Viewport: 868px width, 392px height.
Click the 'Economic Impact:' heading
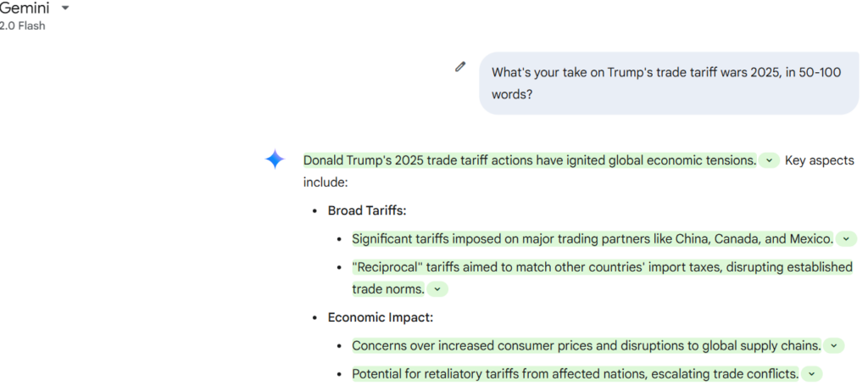(x=381, y=317)
